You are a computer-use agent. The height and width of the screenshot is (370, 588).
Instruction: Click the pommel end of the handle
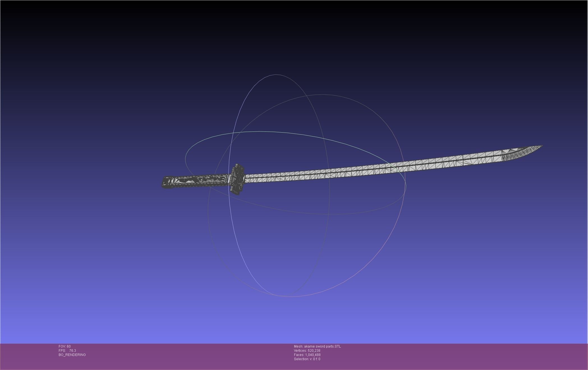(x=165, y=182)
